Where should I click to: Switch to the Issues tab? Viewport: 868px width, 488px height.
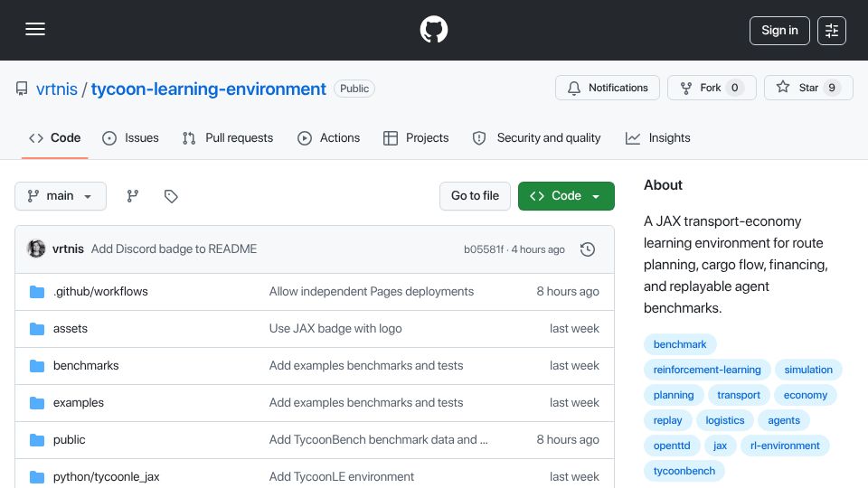(130, 137)
